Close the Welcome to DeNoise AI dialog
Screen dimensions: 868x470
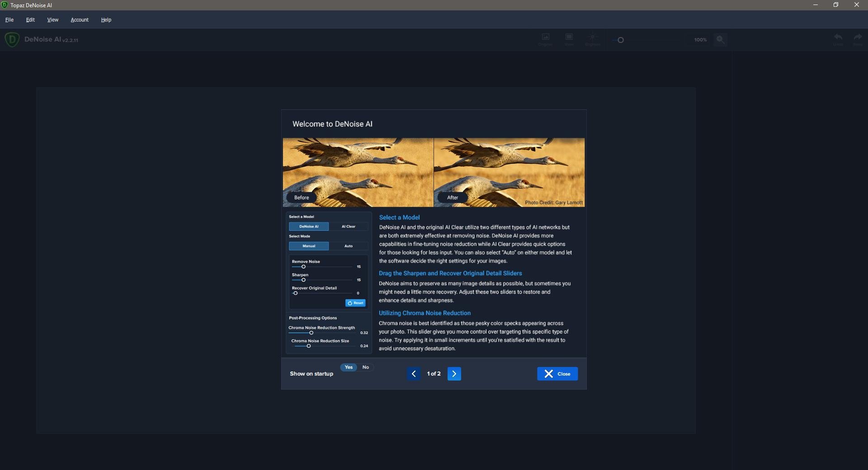557,374
